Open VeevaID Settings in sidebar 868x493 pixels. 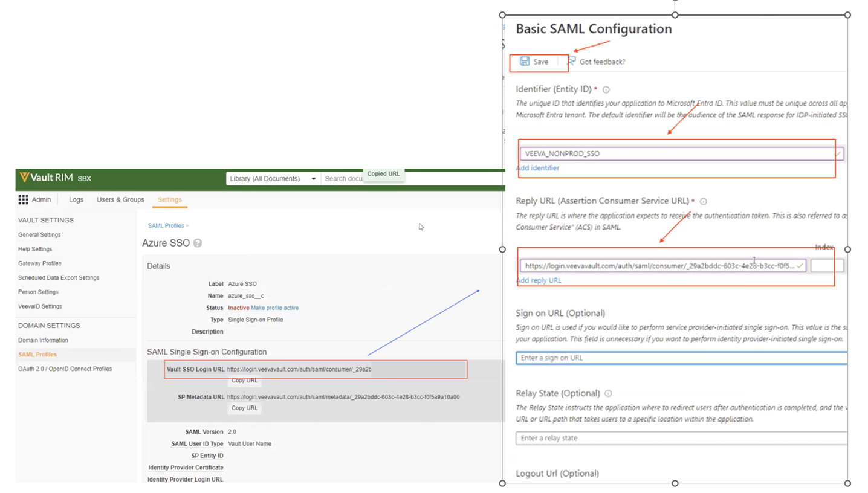pyautogui.click(x=40, y=306)
